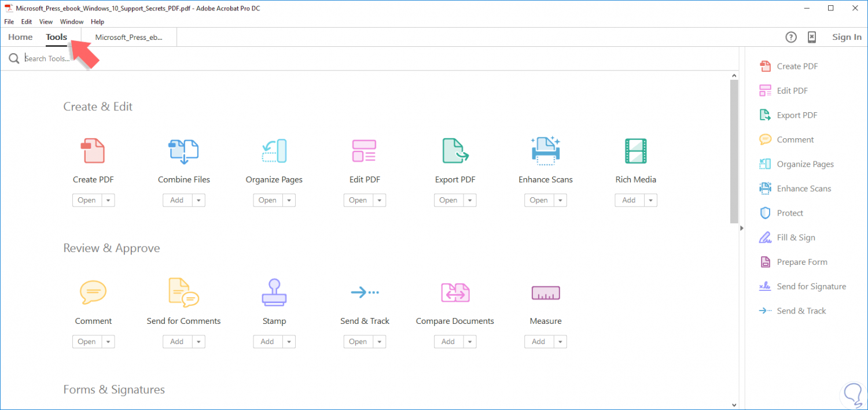This screenshot has height=410, width=868.
Task: Click the Create PDF tool icon in Create & Edit
Action: pos(93,151)
